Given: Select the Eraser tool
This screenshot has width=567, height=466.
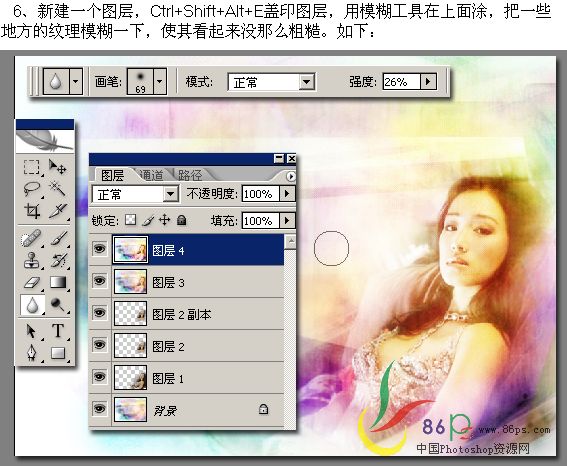Looking at the screenshot, I should (x=31, y=282).
